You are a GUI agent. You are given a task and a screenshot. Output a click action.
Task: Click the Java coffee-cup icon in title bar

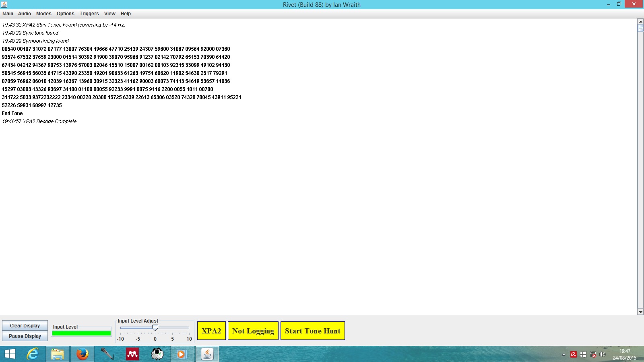tap(4, 4)
